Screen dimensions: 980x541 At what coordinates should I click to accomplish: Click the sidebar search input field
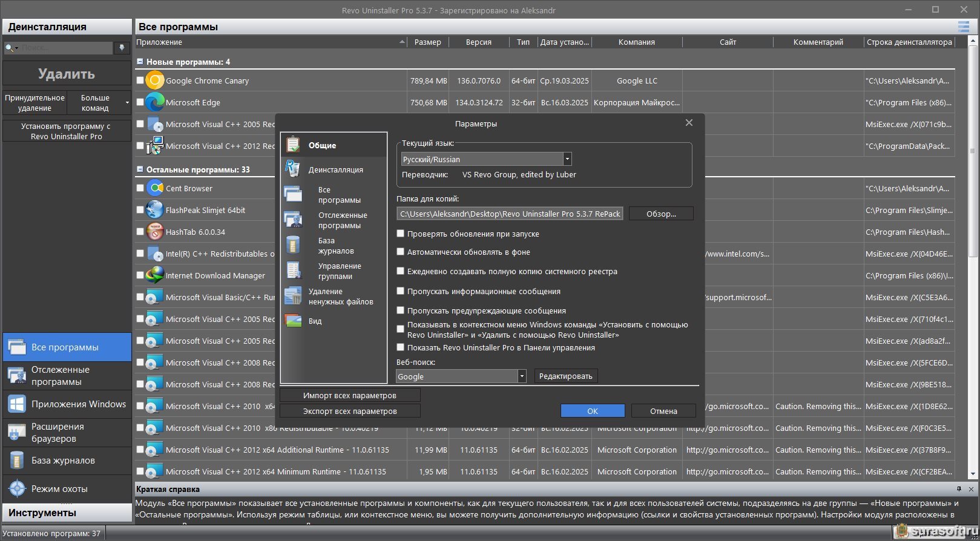click(x=66, y=48)
